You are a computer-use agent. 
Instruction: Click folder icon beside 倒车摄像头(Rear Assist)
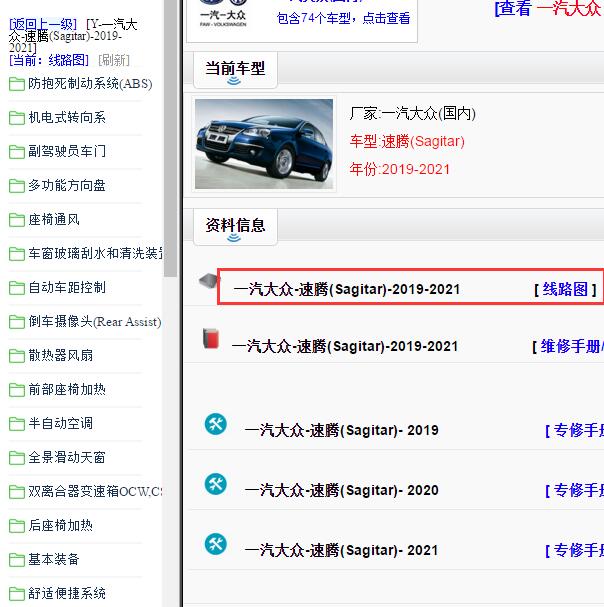tap(17, 322)
